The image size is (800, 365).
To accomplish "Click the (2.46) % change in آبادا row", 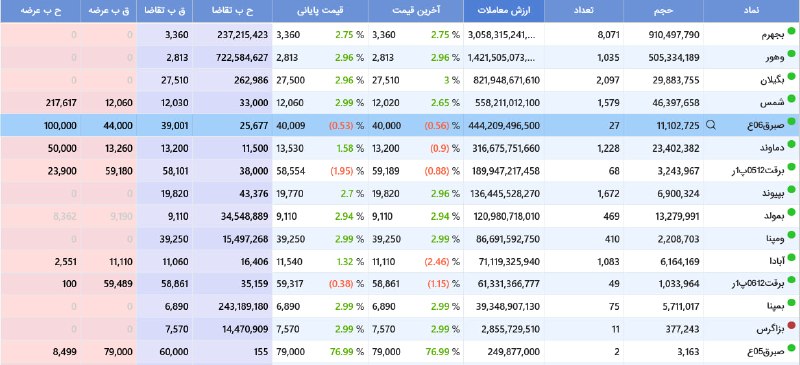I will (442, 261).
